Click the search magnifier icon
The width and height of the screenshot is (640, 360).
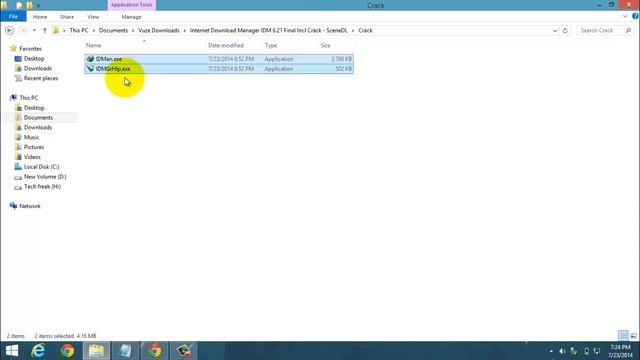tap(628, 31)
